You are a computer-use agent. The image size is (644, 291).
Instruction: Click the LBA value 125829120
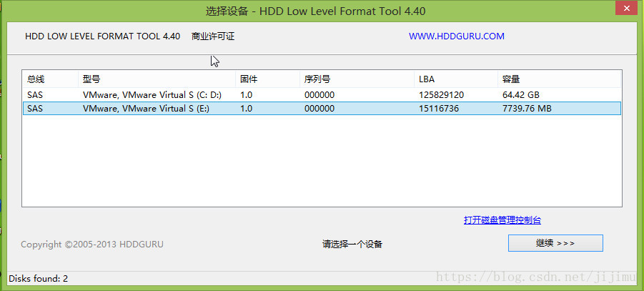[x=441, y=95]
